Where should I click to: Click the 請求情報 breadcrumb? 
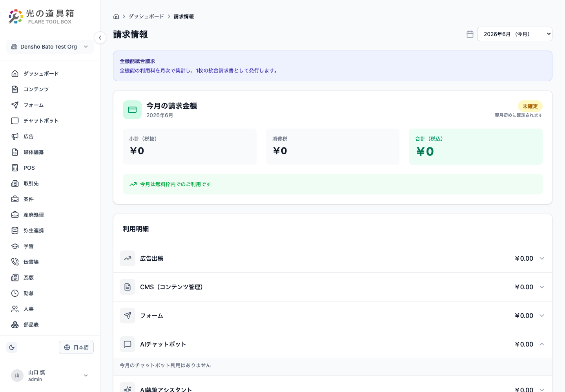click(184, 16)
